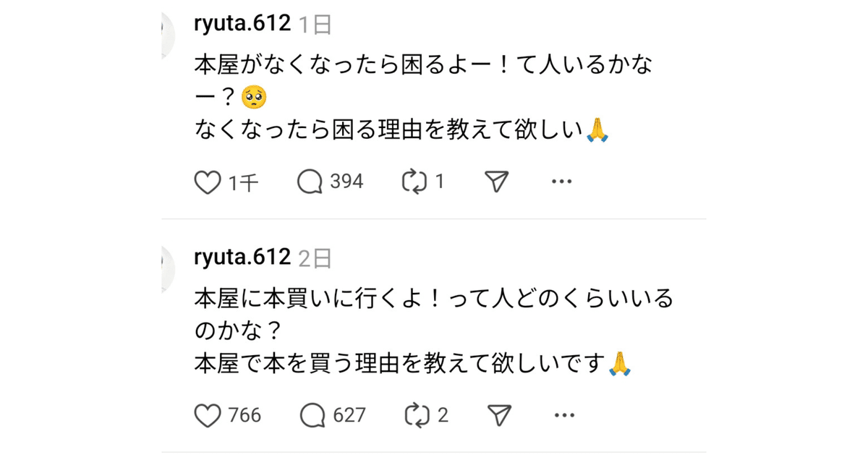Share the first post via direct message

click(x=495, y=182)
